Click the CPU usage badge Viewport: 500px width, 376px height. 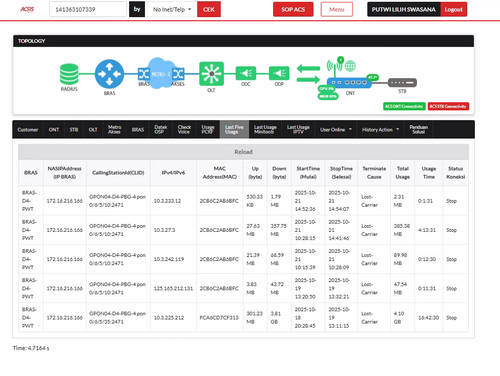pyautogui.click(x=326, y=89)
